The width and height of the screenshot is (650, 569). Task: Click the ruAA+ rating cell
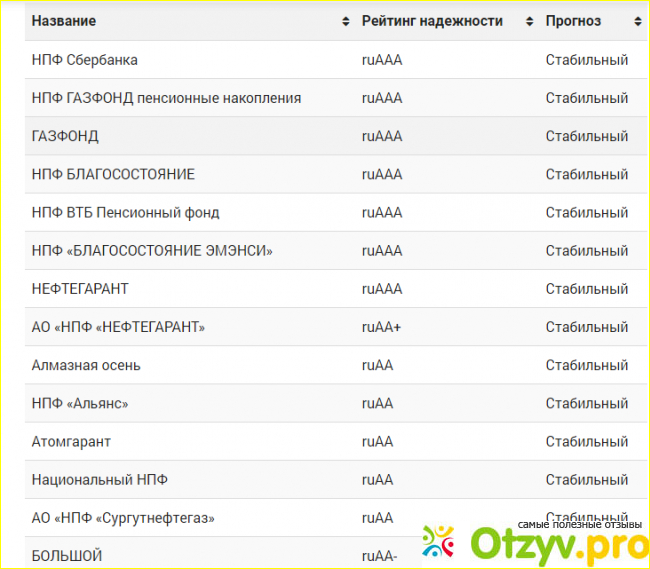381,327
